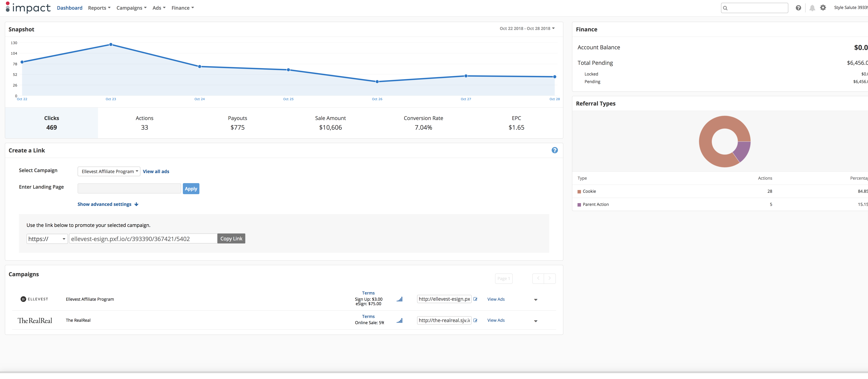The image size is (868, 379).
Task: Click the Ellevest tracking URL field
Action: [444, 299]
